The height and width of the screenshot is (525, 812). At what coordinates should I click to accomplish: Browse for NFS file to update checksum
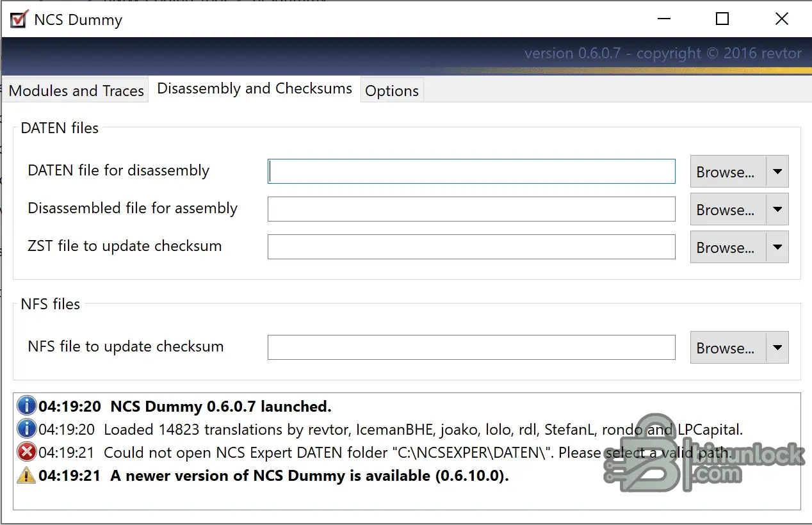(x=728, y=348)
